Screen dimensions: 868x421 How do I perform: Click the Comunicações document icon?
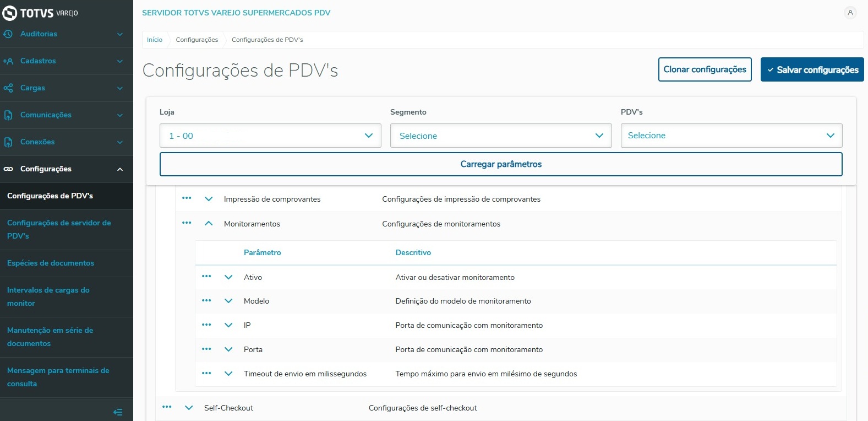point(8,115)
